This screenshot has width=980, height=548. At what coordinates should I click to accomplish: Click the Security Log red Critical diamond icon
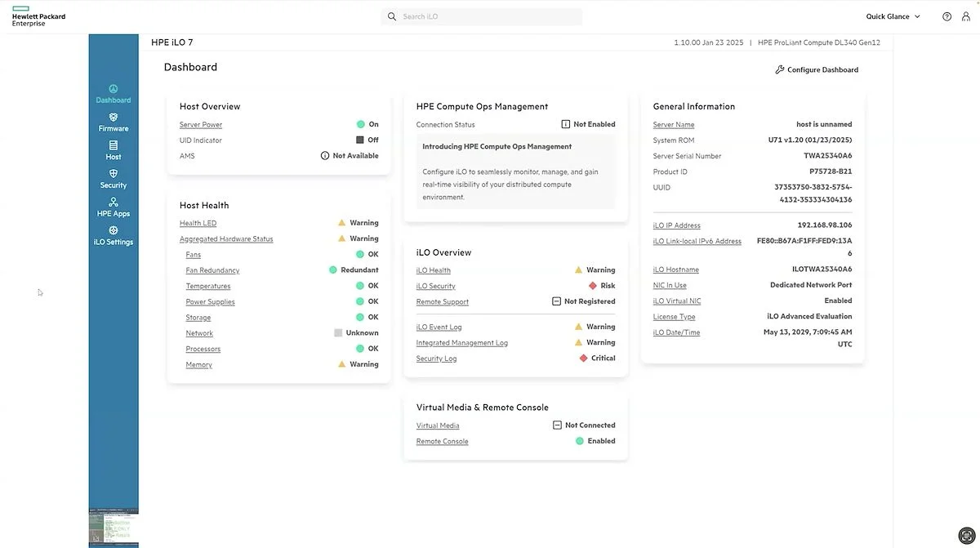583,358
